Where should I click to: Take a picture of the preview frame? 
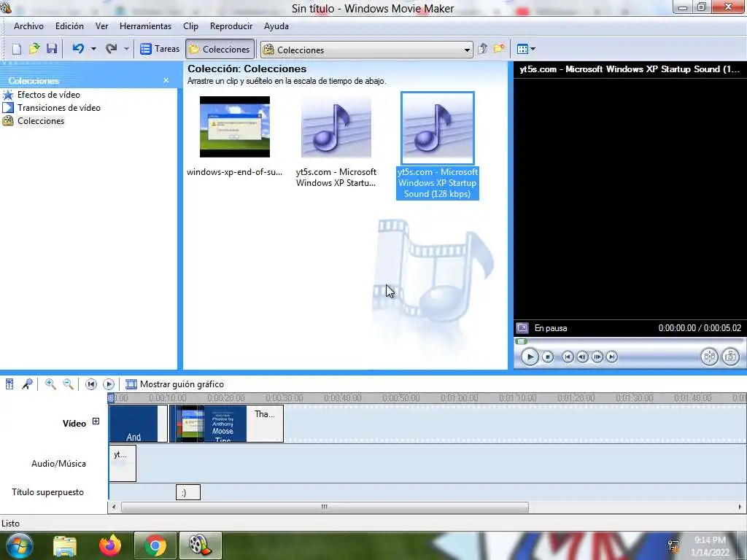pos(730,357)
